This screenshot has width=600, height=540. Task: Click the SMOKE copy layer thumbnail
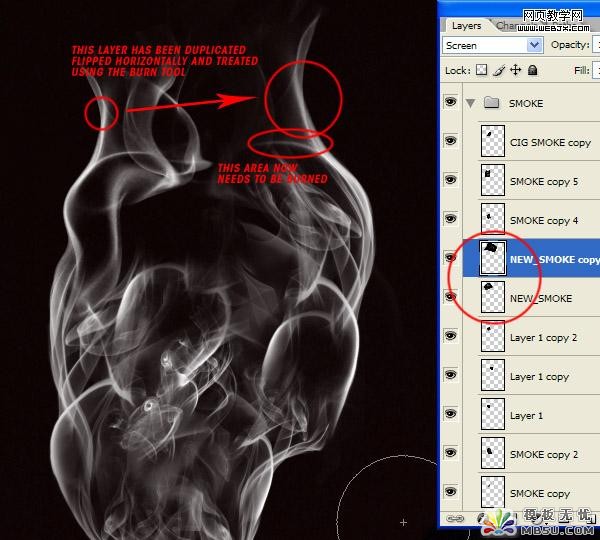492,492
